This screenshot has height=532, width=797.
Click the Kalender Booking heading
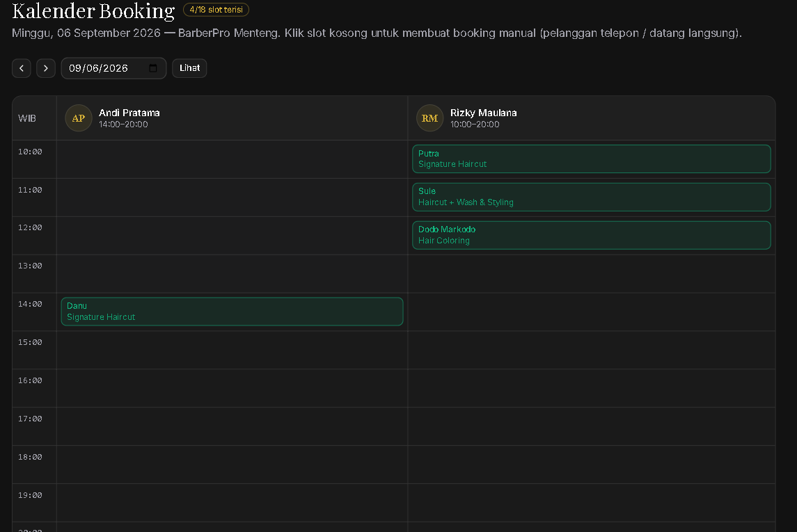[93, 10]
